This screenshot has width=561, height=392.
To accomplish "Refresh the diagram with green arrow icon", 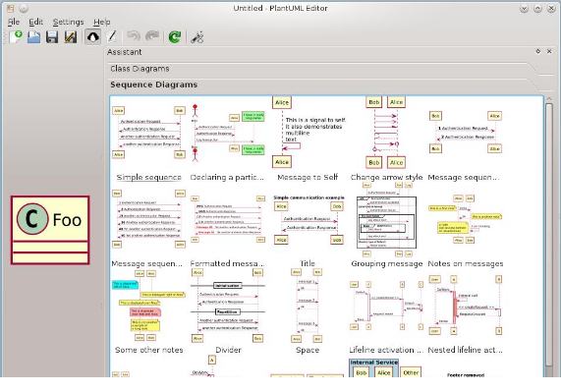I will click(x=175, y=36).
